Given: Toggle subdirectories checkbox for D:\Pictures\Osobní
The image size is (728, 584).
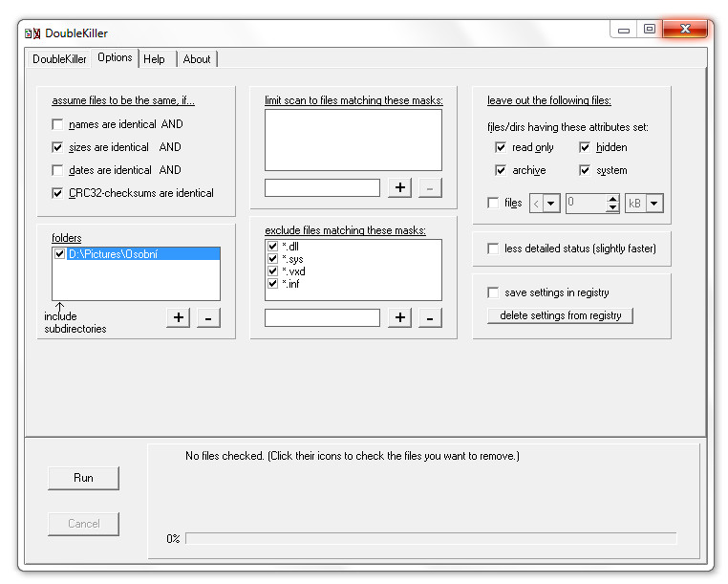Looking at the screenshot, I should [59, 253].
